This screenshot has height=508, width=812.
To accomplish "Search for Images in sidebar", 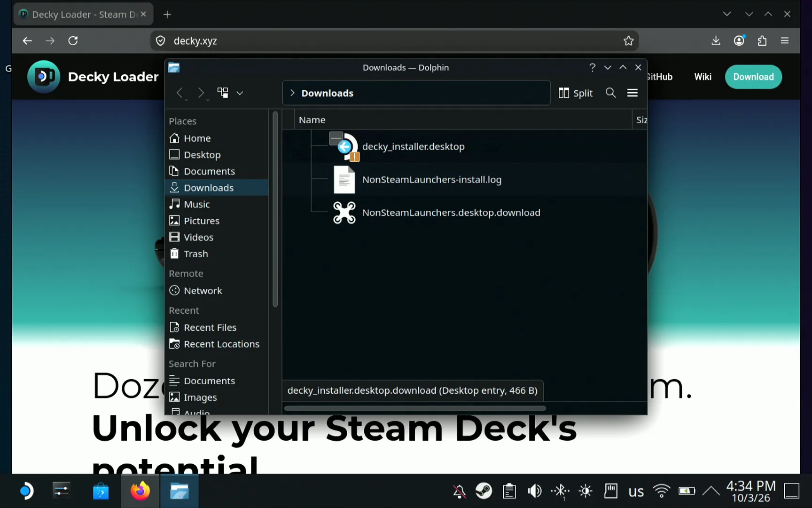I will point(217,397).
